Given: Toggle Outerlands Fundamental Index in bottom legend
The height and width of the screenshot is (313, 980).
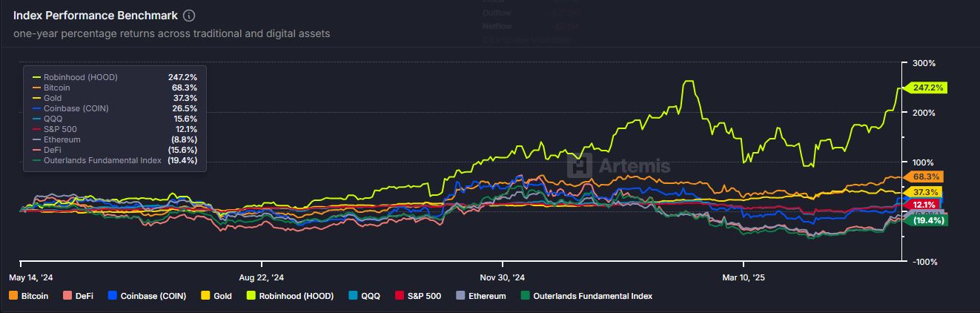Looking at the screenshot, I should click(586, 296).
